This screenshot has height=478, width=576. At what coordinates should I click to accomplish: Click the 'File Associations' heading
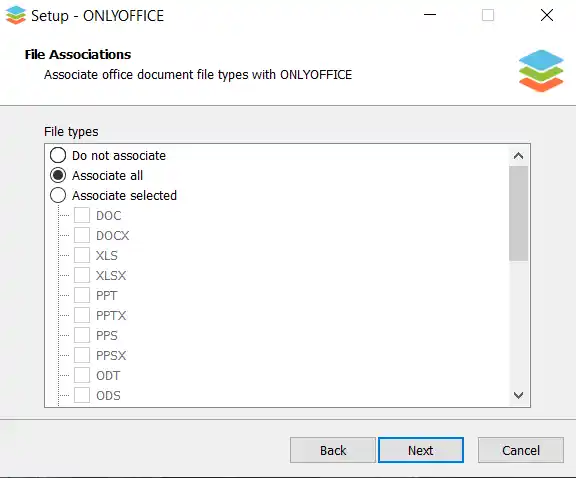[x=78, y=54]
